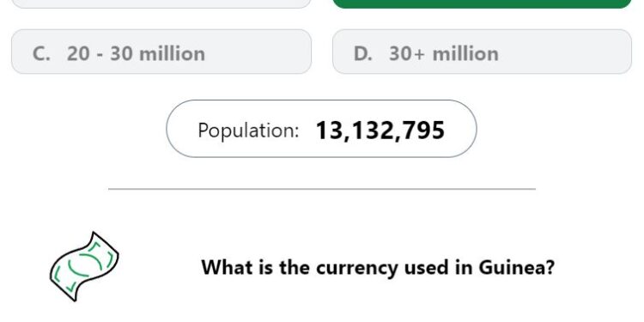644x322 pixels.
Task: Click the green banknote currency icon
Action: pos(84,266)
